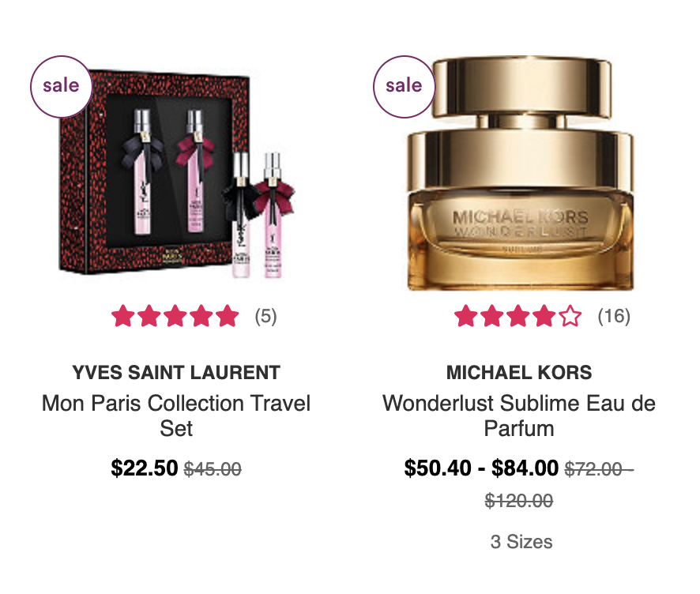Viewport: 700px width, 594px height.
Task: Open the (16) reviews count
Action: pos(614,316)
